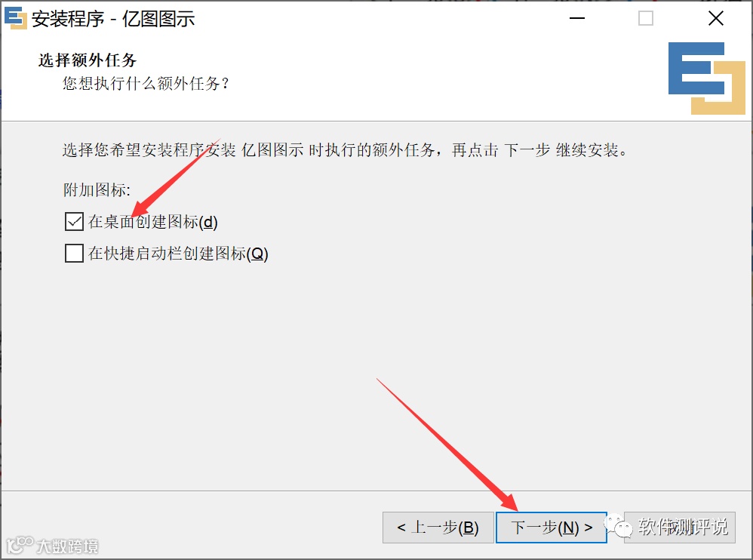Minimize the installer window
This screenshot has height=560, width=753.
tap(576, 18)
